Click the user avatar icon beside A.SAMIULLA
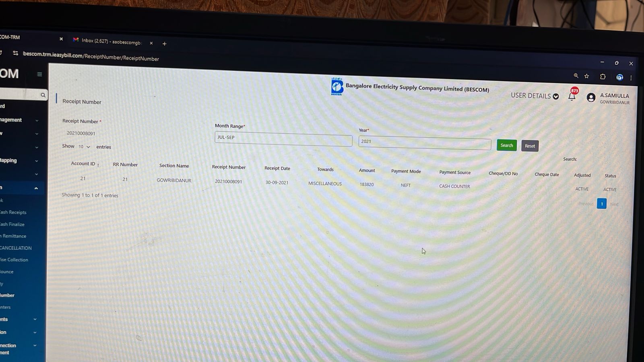The width and height of the screenshot is (644, 362). [x=591, y=97]
